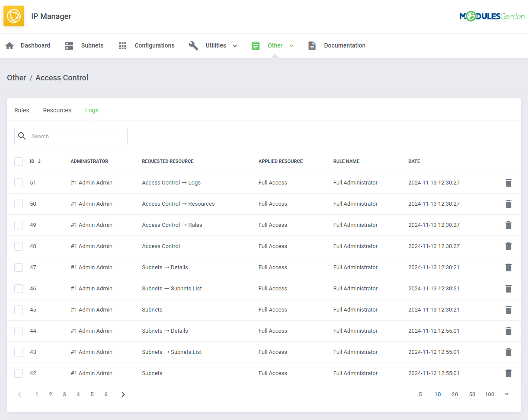Screen dimensions: 528x420
Task: Click the search magnifier icon
Action: click(x=22, y=136)
